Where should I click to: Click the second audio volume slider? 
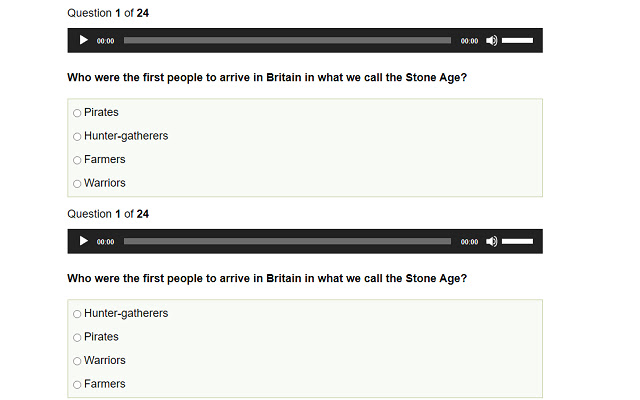tap(517, 241)
